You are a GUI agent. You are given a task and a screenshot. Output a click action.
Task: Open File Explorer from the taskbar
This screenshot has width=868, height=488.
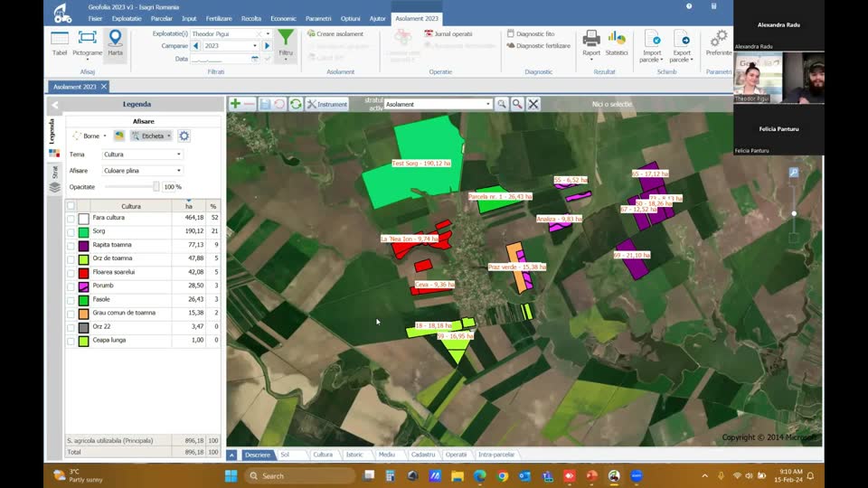(x=458, y=476)
